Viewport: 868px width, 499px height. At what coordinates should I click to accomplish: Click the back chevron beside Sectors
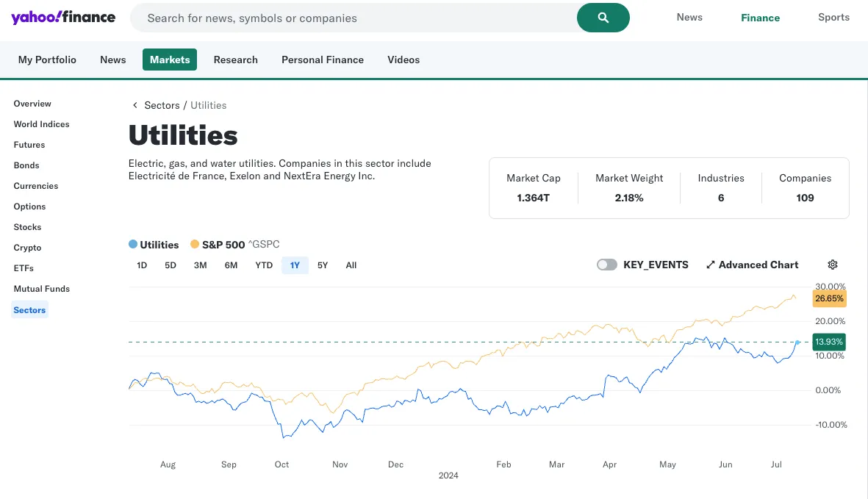[x=134, y=105]
